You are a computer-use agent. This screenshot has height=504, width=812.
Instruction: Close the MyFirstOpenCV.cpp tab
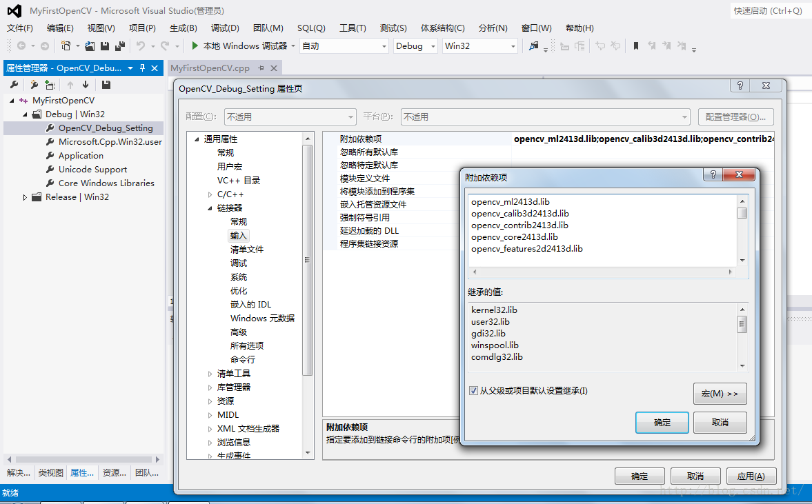point(274,68)
